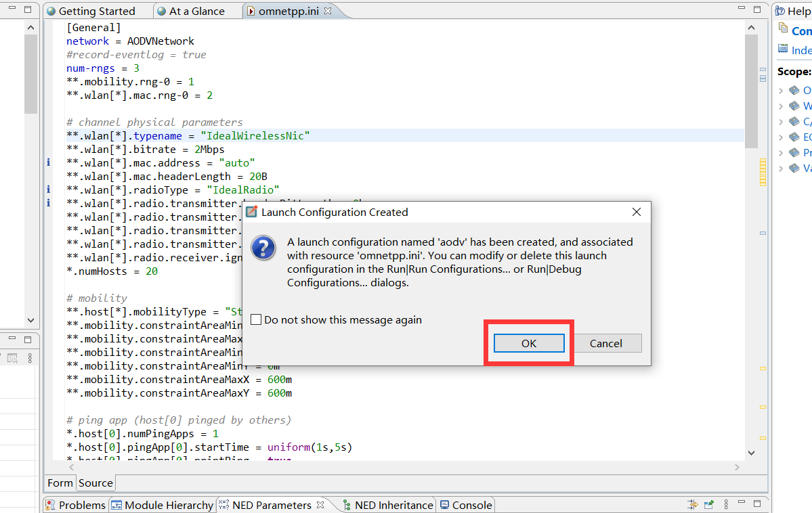Viewport: 812px width, 513px height.
Task: Click the '**.wlan[*].bitrate = 2Mbps' line
Action: [x=145, y=149]
